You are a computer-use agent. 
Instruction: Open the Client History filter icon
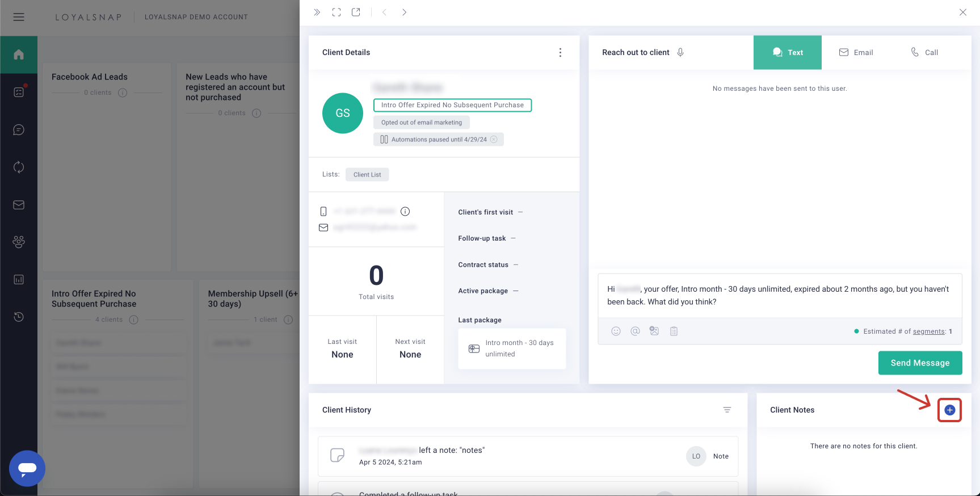727,410
